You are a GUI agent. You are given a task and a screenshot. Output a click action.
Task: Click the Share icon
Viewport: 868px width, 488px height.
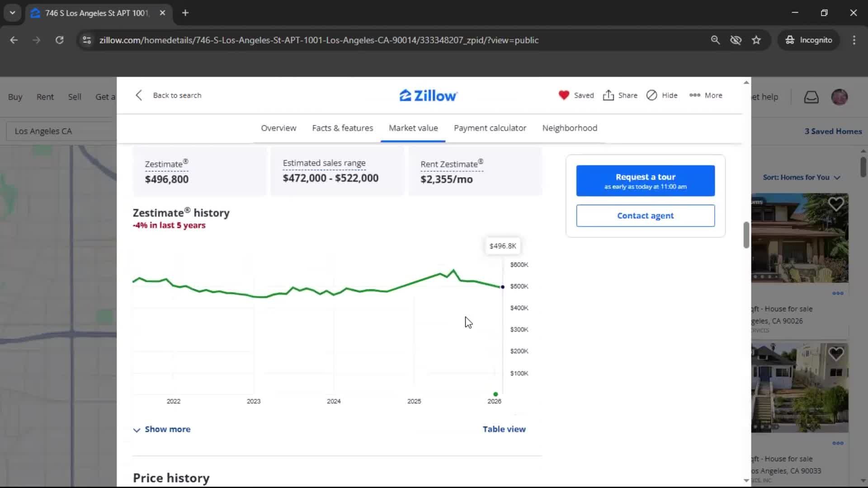(609, 95)
